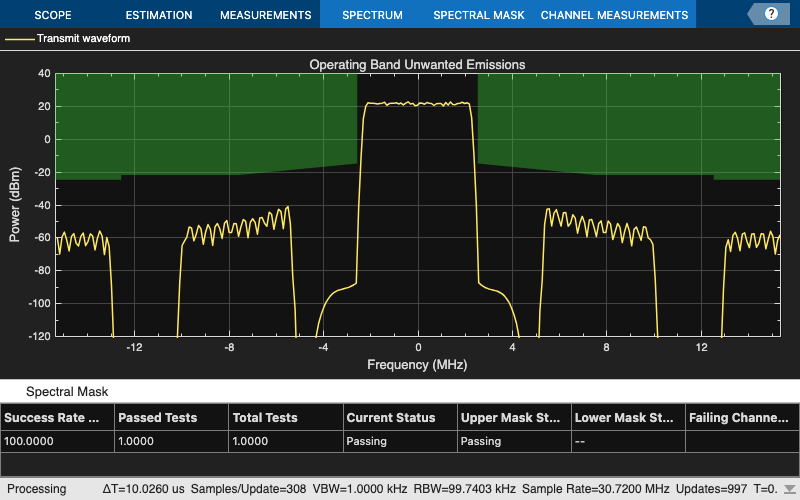
Task: Expand the status bar arrow at bottom right
Action: [790, 489]
